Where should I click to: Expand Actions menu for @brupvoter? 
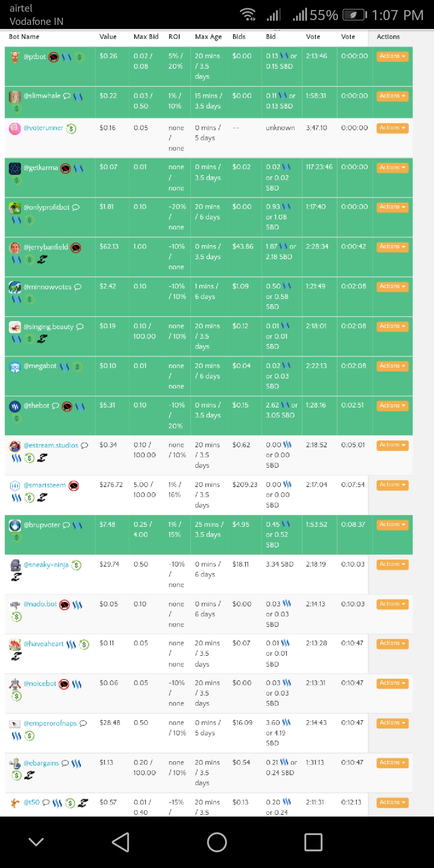[x=392, y=525]
